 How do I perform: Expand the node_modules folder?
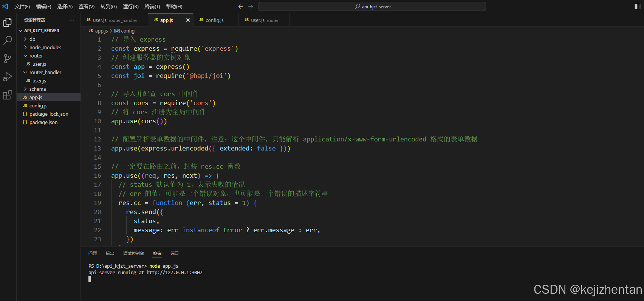pos(25,47)
